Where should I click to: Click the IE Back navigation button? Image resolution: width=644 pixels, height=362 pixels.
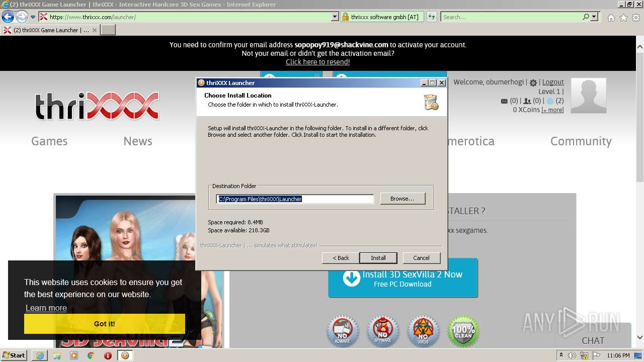point(8,17)
